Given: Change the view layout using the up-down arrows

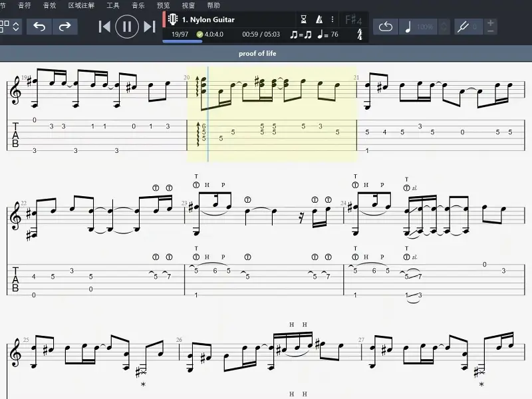Looking at the screenshot, I should pyautogui.click(x=16, y=27).
